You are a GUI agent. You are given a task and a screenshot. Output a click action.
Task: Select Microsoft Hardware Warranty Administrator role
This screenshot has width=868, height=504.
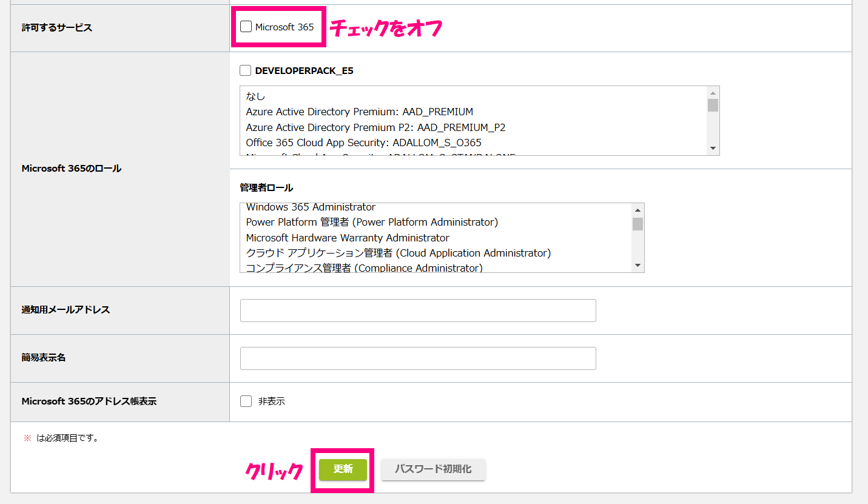[348, 238]
